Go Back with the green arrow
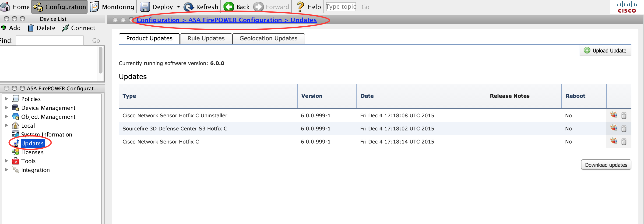The height and width of the screenshot is (224, 644). click(x=229, y=7)
